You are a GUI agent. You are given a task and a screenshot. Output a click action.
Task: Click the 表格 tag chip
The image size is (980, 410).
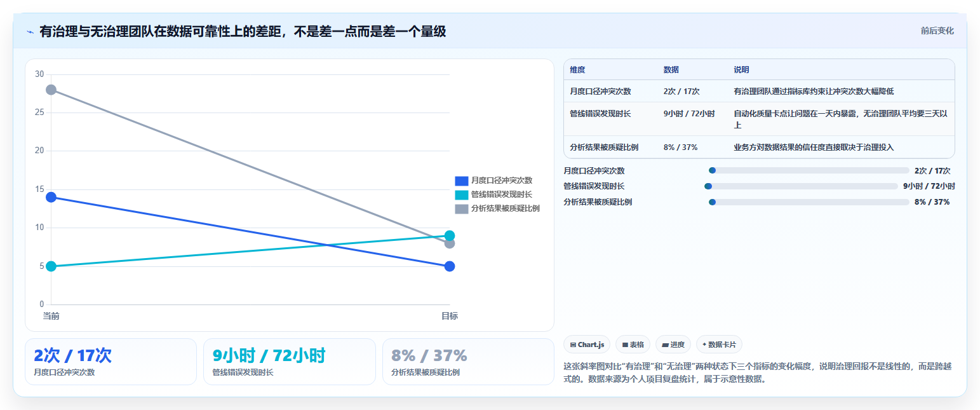pos(633,345)
